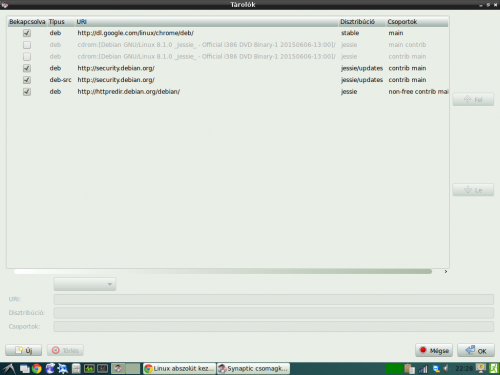Open the system monitor launcher icon
This screenshot has width=500, height=375.
click(x=89, y=369)
